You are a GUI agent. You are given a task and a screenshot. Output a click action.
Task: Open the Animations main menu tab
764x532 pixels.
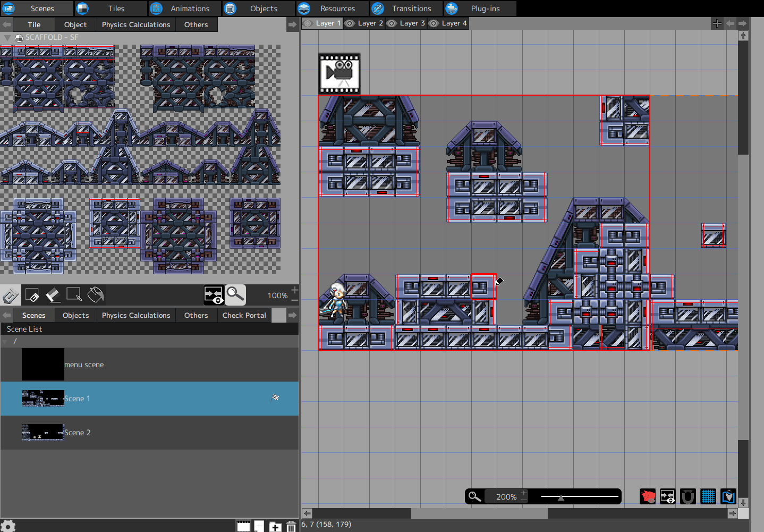185,9
